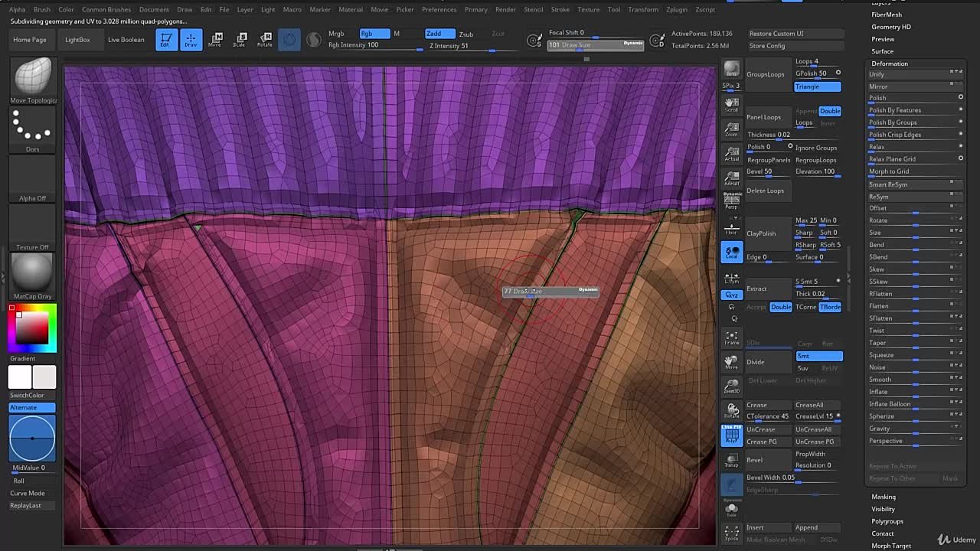Viewport: 980px width, 551px height.
Task: Click the Floor grid icon
Action: tap(732, 227)
